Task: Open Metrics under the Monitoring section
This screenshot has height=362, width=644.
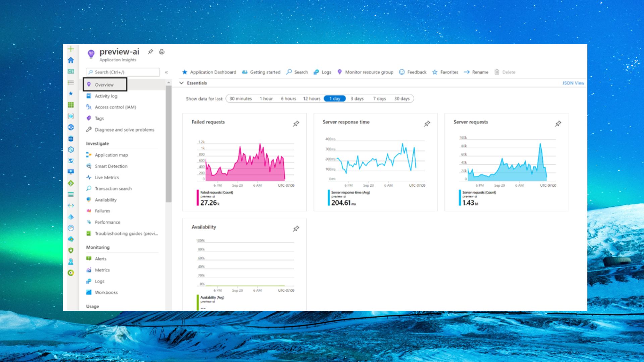Action: pos(102,270)
